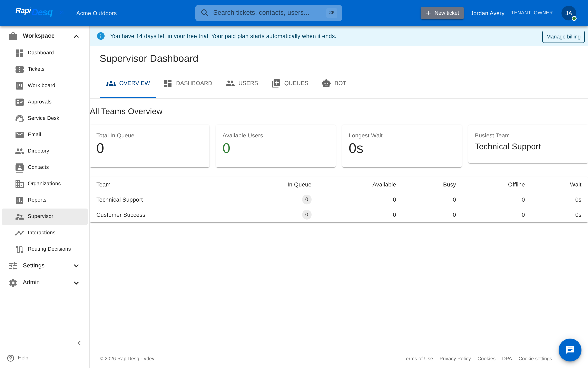Open the Terms of Use link
This screenshot has width=588, height=368.
coord(418,359)
